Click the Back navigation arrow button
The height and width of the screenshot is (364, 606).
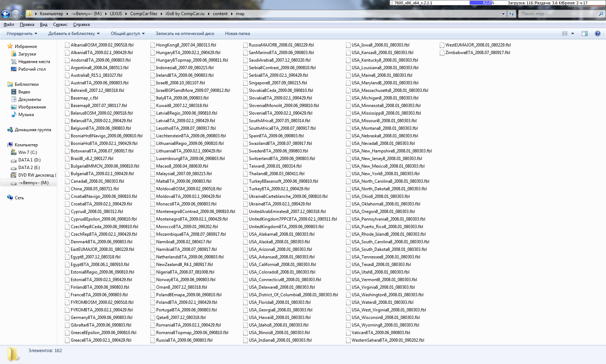(x=6, y=14)
